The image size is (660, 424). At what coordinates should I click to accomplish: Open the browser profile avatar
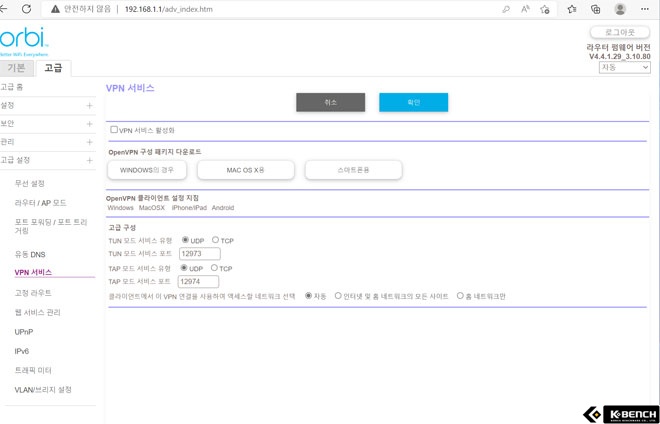click(x=620, y=9)
